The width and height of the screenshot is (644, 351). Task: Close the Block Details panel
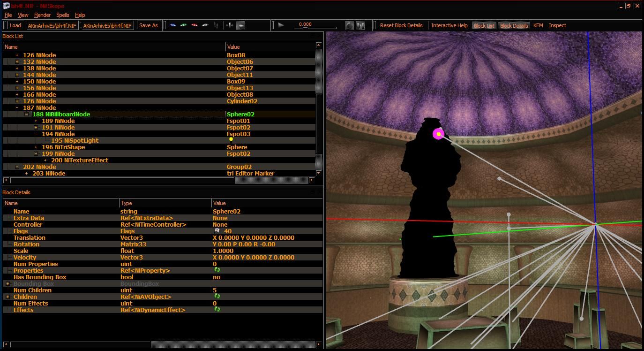[320, 192]
